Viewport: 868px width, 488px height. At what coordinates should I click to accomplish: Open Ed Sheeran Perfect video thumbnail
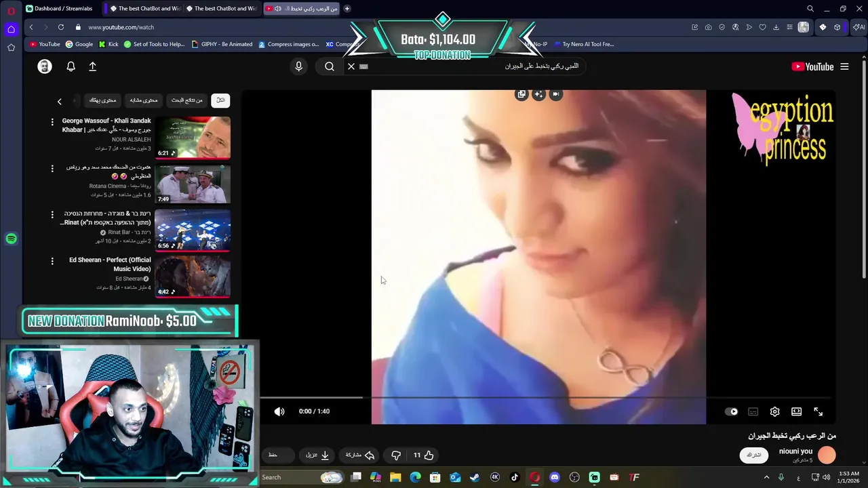[193, 277]
